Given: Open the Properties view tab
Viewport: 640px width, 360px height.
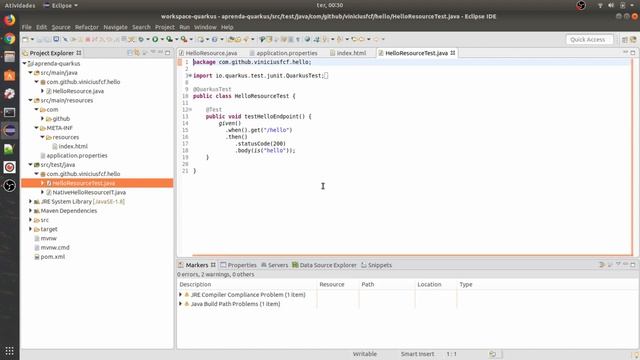Looking at the screenshot, I should [x=238, y=265].
